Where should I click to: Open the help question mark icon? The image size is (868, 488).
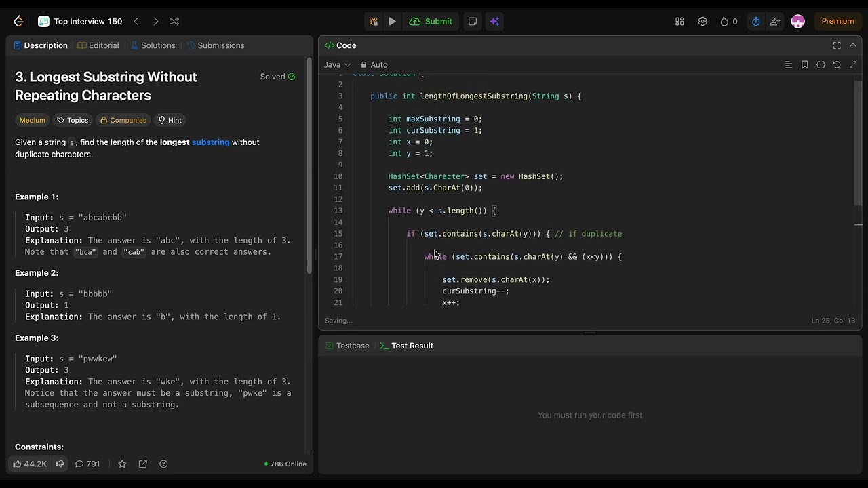pos(163,464)
